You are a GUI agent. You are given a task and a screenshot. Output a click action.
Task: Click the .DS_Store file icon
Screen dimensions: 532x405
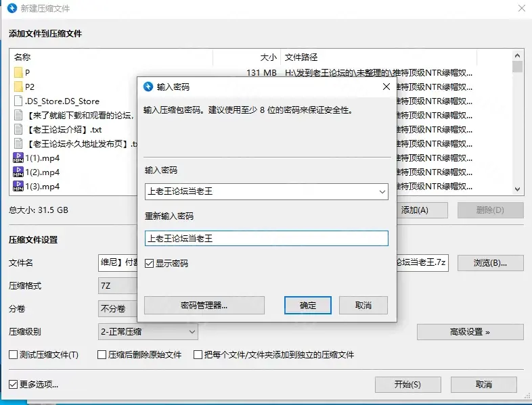click(18, 101)
